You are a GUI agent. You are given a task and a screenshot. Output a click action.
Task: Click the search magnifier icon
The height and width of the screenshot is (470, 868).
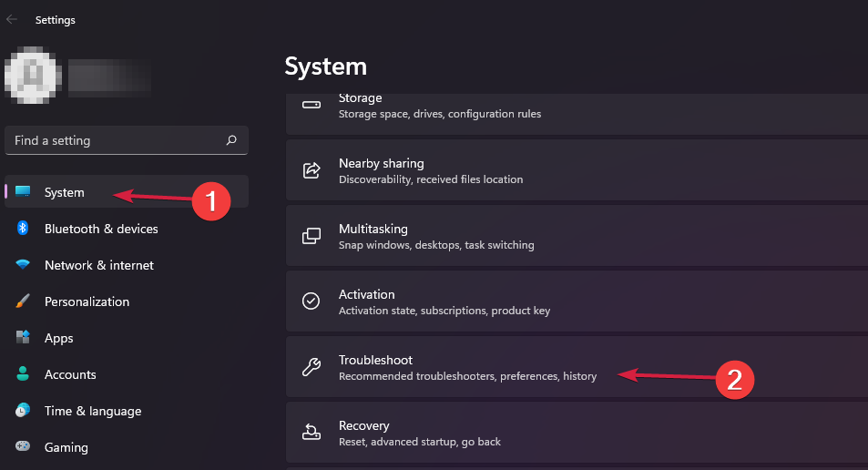pos(231,140)
